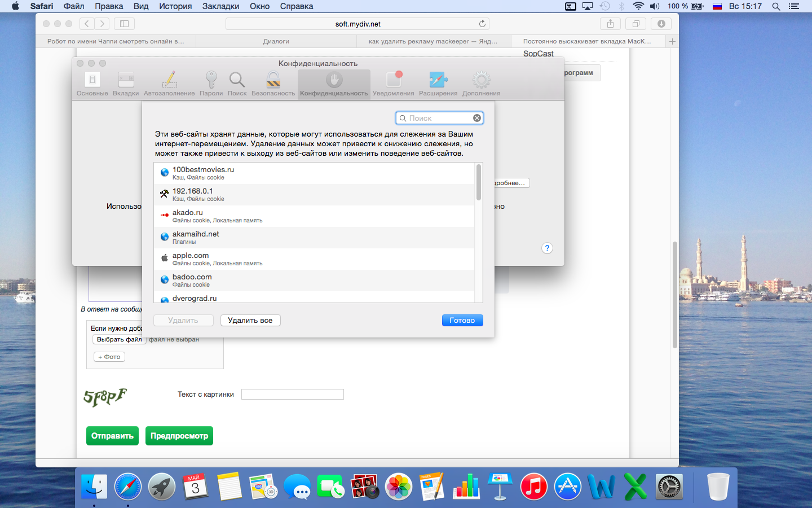812x508 pixels.
Task: Select apple.com in the website list
Action: coord(314,259)
